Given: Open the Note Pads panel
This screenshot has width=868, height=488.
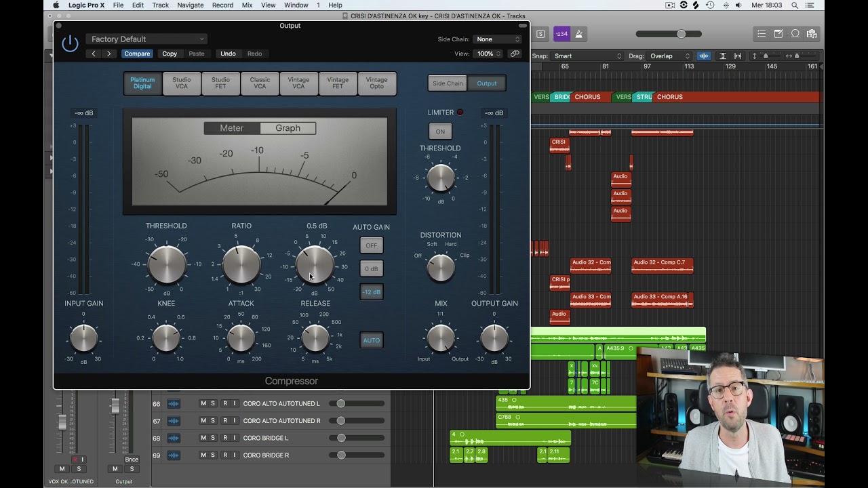Looking at the screenshot, I should (x=778, y=34).
